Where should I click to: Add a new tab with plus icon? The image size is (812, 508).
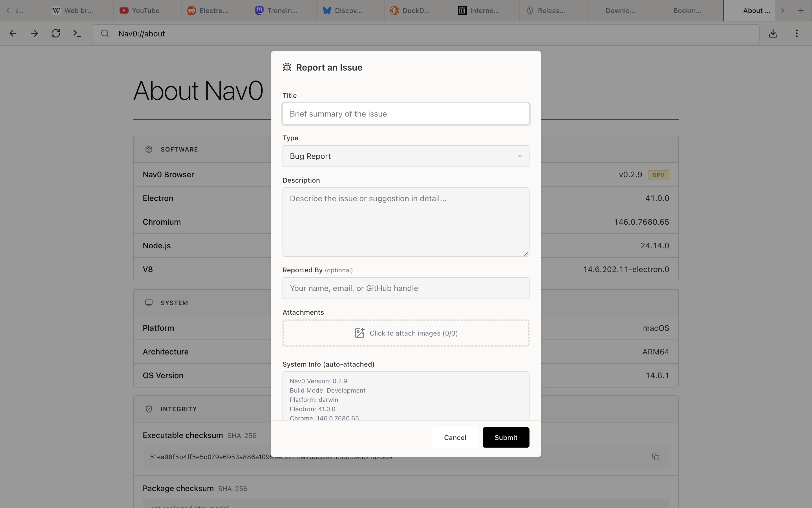tap(801, 10)
